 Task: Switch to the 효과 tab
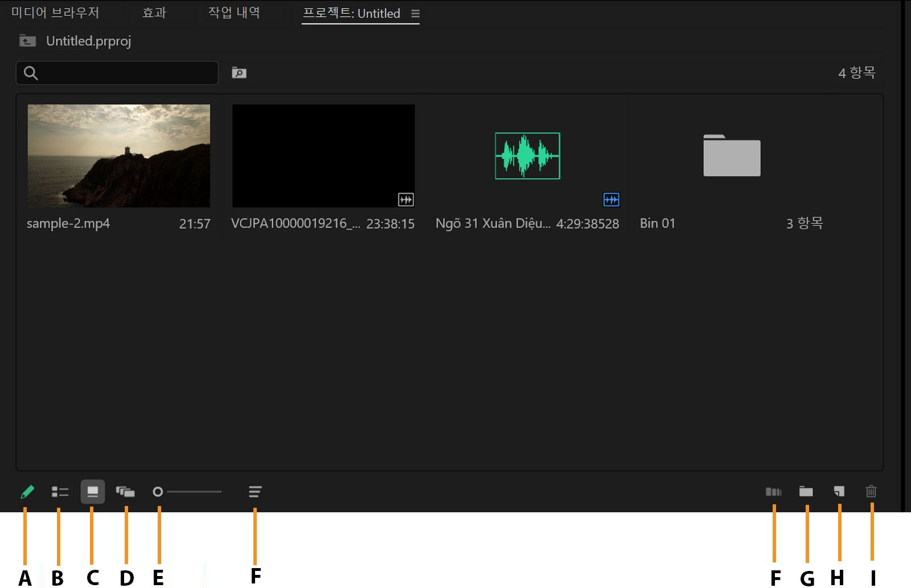(x=154, y=13)
